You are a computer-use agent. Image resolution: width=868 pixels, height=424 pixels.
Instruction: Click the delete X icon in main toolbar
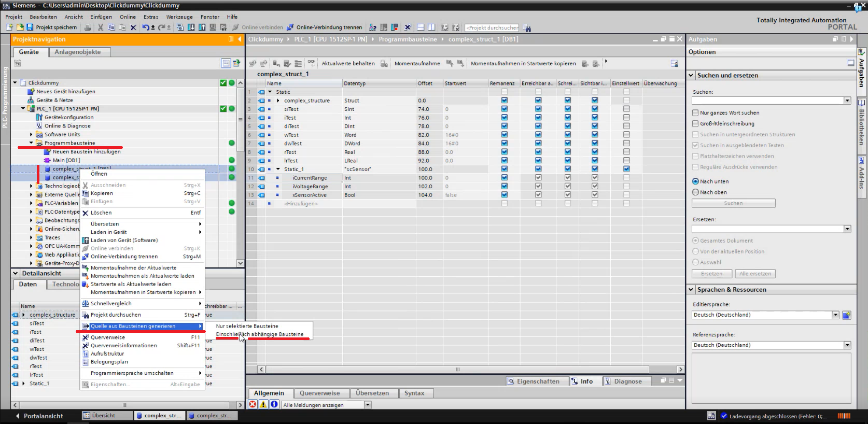click(x=133, y=27)
